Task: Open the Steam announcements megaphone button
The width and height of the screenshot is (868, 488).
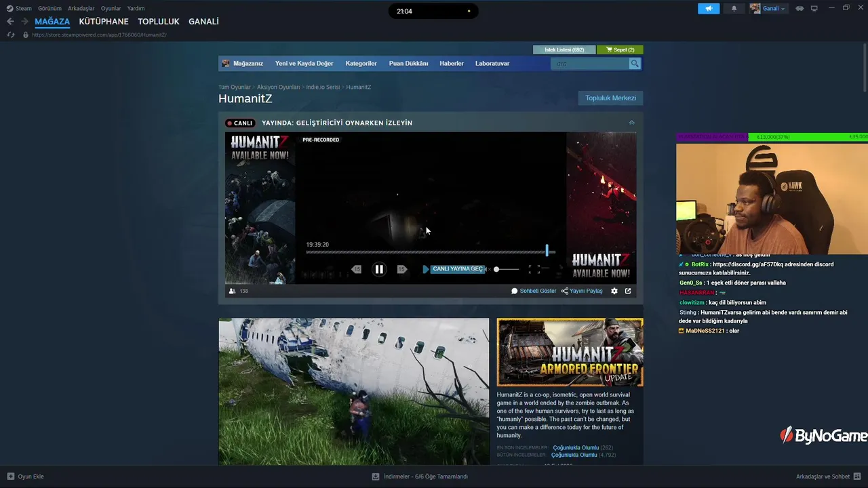Action: click(x=709, y=9)
